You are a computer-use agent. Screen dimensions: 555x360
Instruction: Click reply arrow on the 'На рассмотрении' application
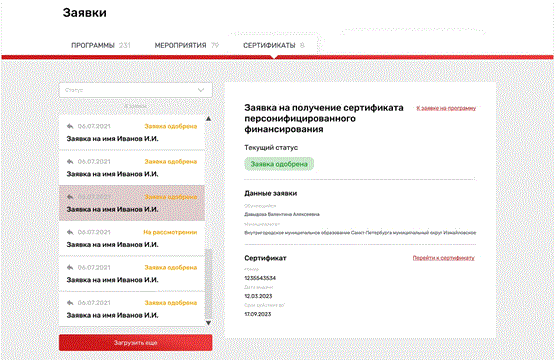point(70,232)
